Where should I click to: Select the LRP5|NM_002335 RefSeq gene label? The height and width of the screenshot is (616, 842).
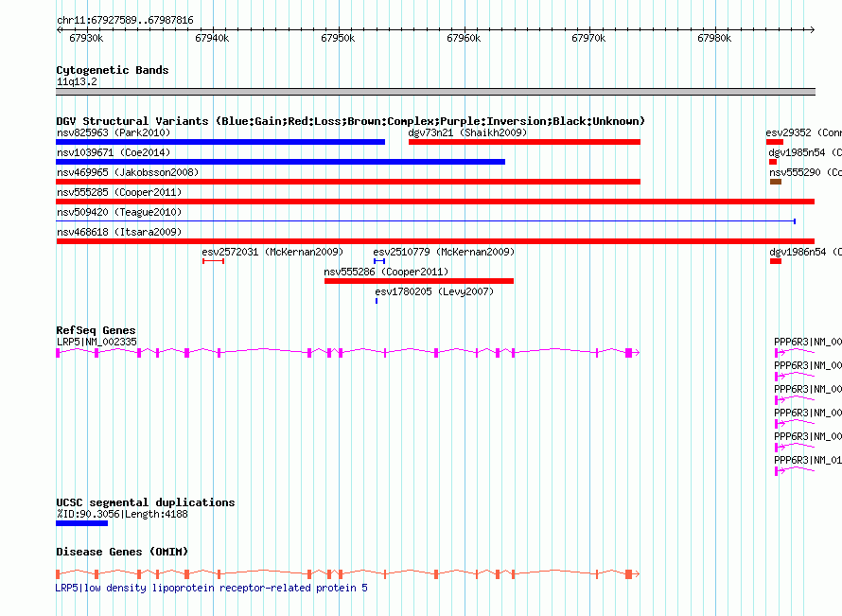coord(96,342)
